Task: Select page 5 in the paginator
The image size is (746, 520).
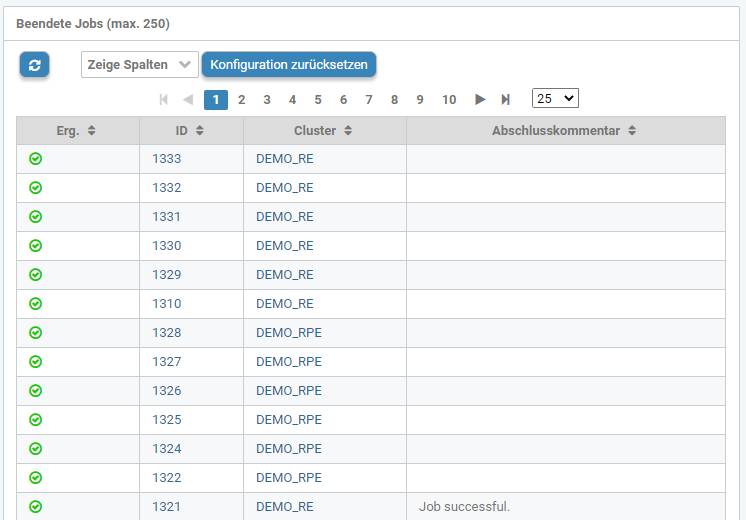Action: click(x=318, y=99)
